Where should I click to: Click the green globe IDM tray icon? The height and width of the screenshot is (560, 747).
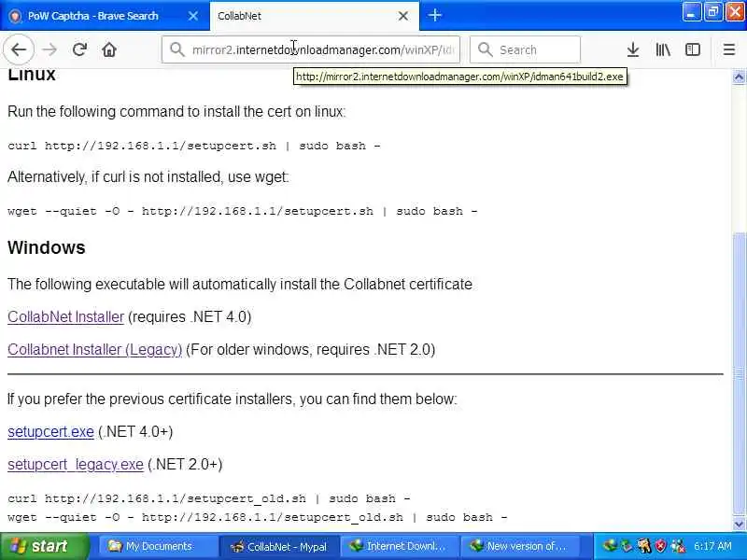(610, 546)
